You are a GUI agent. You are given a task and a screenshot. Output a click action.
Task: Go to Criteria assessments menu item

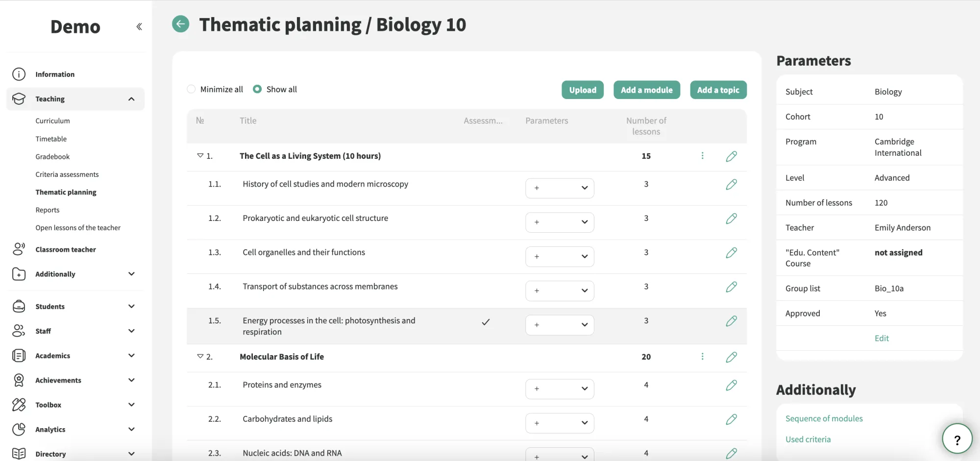coord(67,174)
